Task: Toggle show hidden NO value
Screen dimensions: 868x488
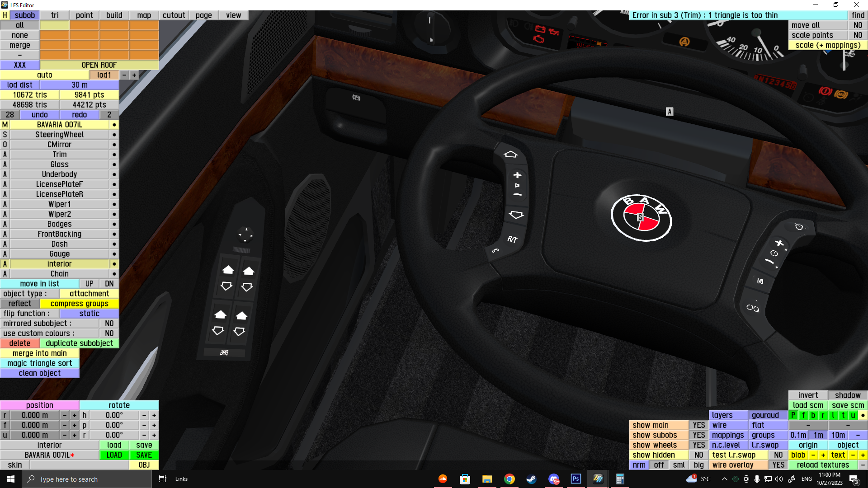Action: pos(698,455)
